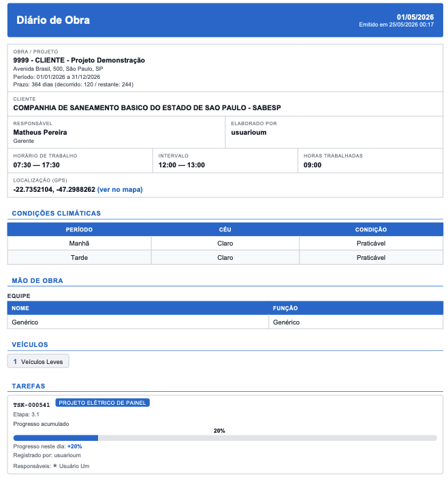Select the SABESP client name

coord(147,107)
